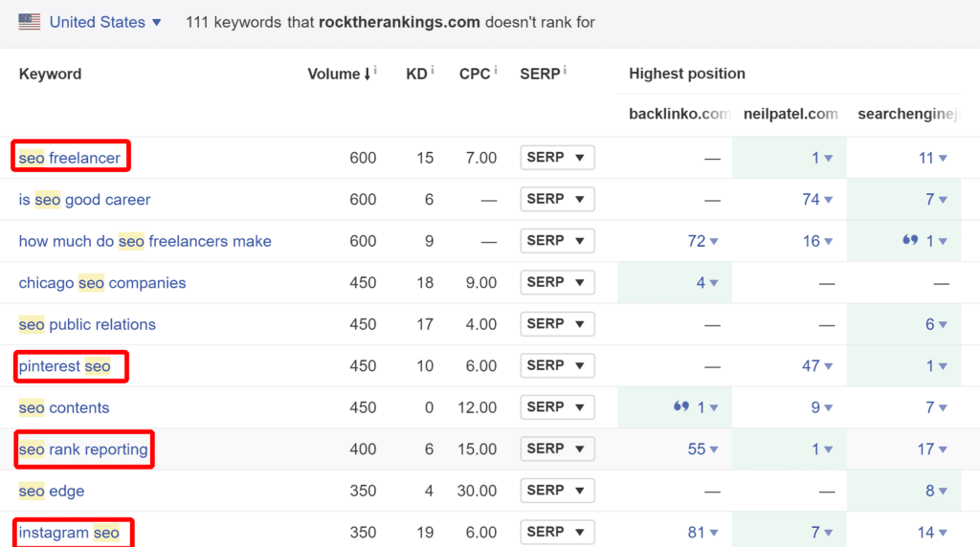This screenshot has height=547, width=980.
Task: Open searchengine position 11 for seo freelancer
Action: [932, 158]
